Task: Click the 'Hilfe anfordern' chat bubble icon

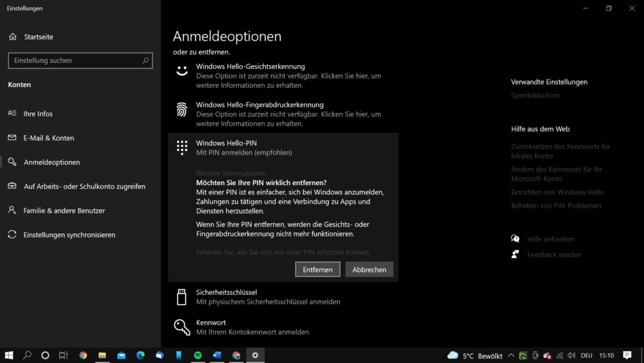Action: pos(515,239)
